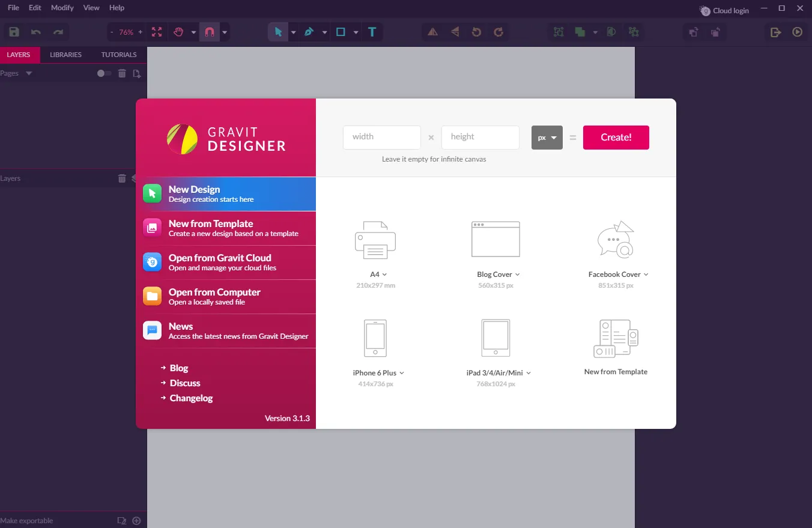Viewport: 812px width, 528px height.
Task: Click the 76% zoom level value
Action: click(x=126, y=32)
